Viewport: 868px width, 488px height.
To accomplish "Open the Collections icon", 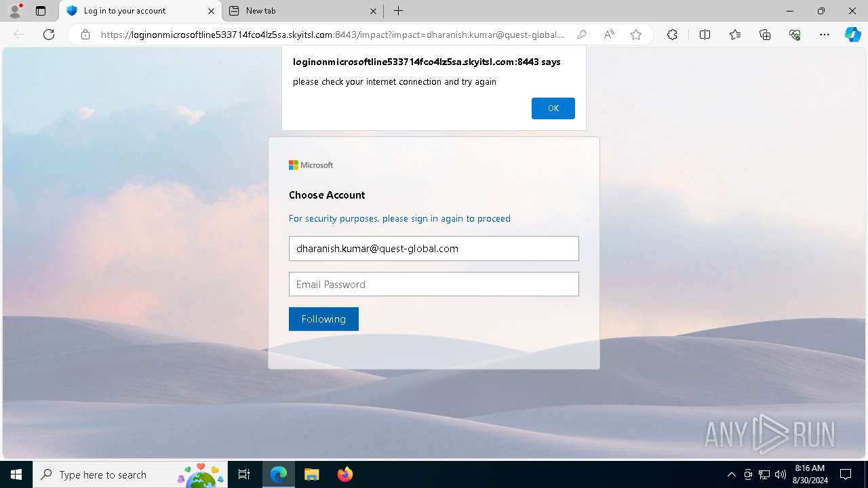I will point(765,35).
